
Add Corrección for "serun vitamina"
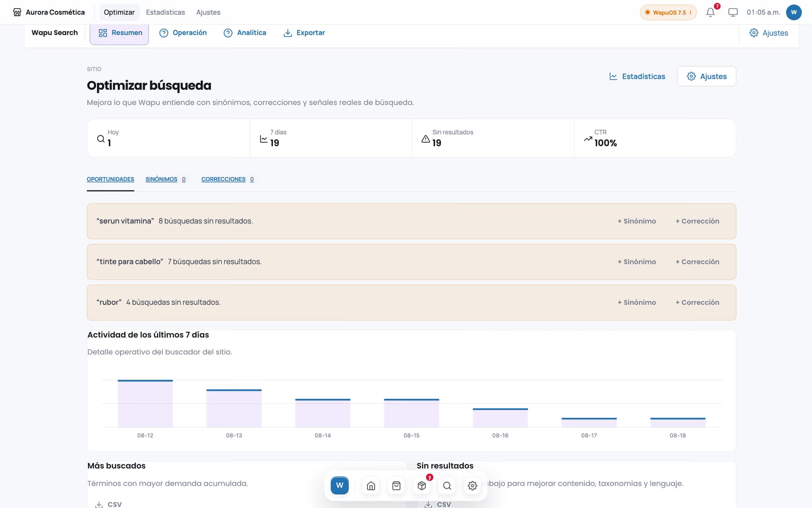(697, 221)
